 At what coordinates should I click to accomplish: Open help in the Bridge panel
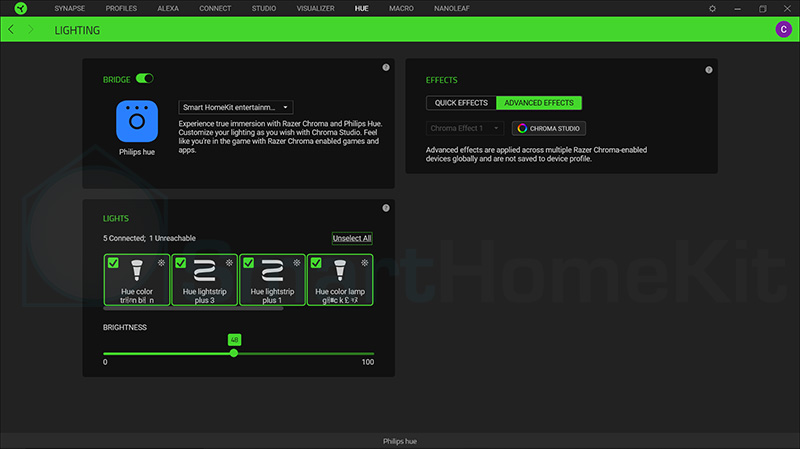tap(386, 67)
